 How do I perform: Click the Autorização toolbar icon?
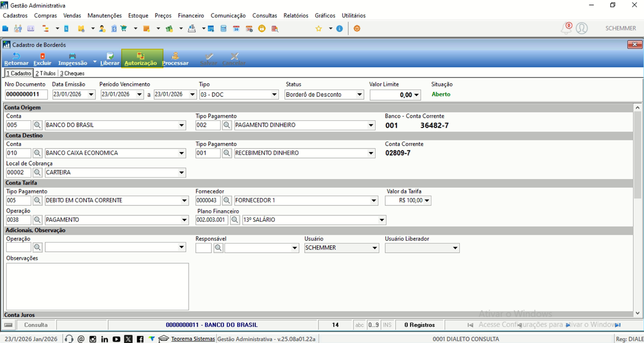pyautogui.click(x=141, y=56)
